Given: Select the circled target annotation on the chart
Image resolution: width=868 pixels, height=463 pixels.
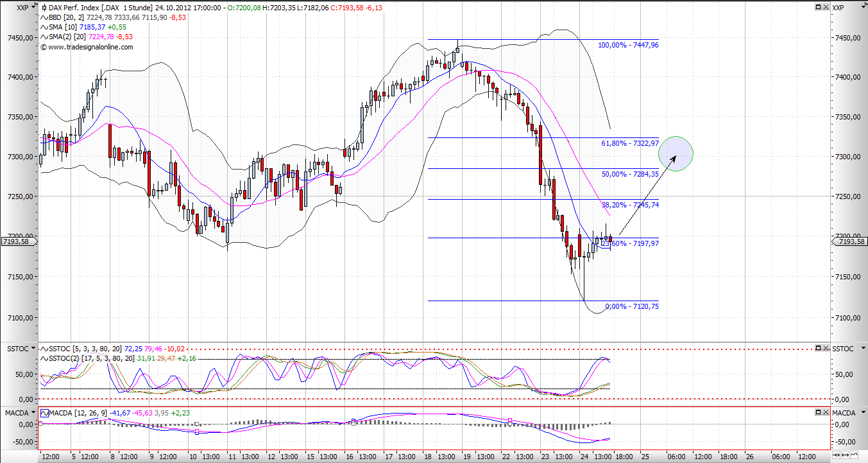Looking at the screenshot, I should 676,154.
